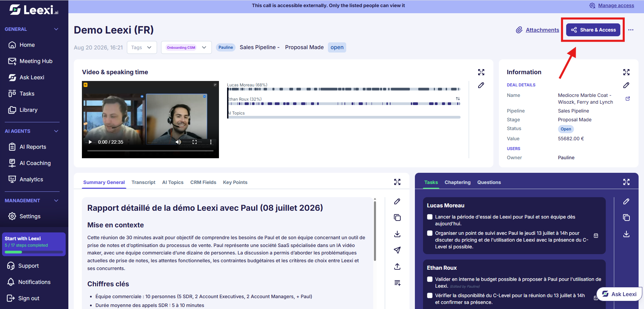
Task: Check the 'Lancer la période d'essai' task
Action: tap(430, 217)
